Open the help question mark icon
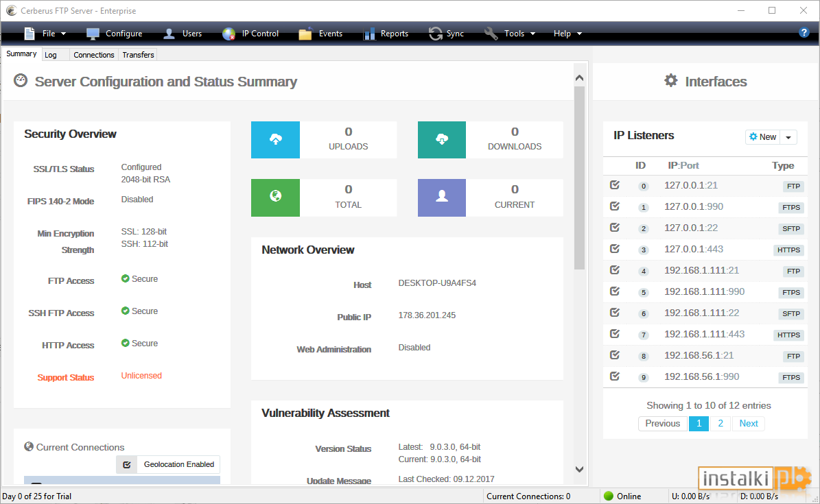 point(804,32)
